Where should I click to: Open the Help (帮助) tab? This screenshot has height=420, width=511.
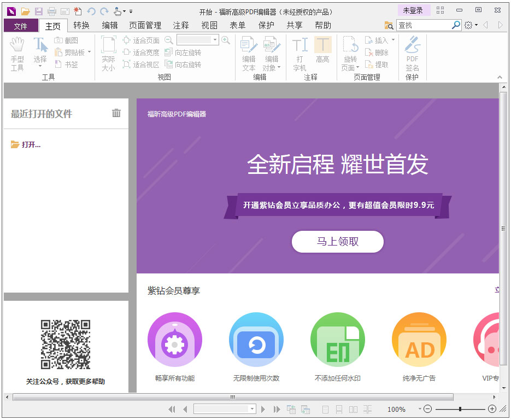point(323,26)
